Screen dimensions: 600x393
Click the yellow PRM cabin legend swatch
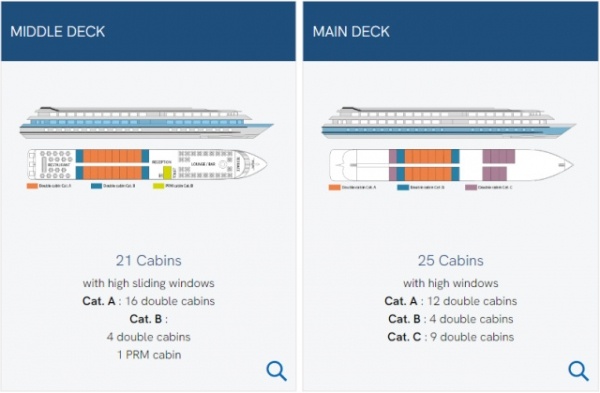pos(158,186)
